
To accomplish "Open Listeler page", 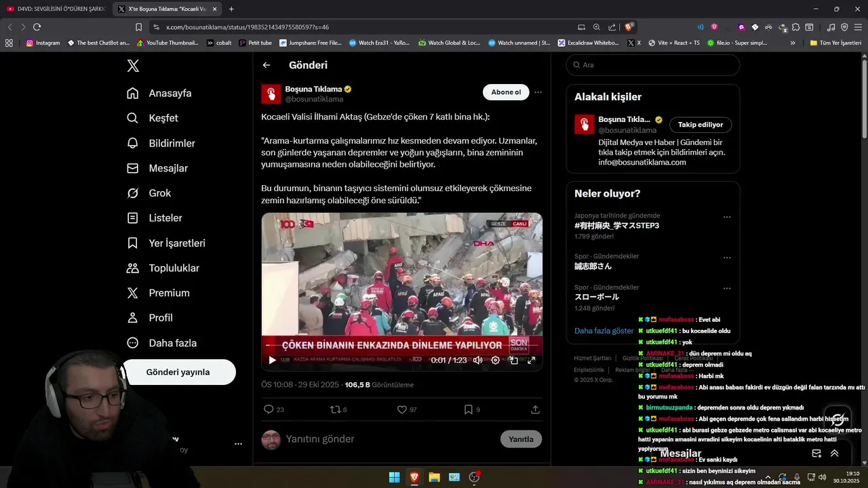I will pos(155,218).
